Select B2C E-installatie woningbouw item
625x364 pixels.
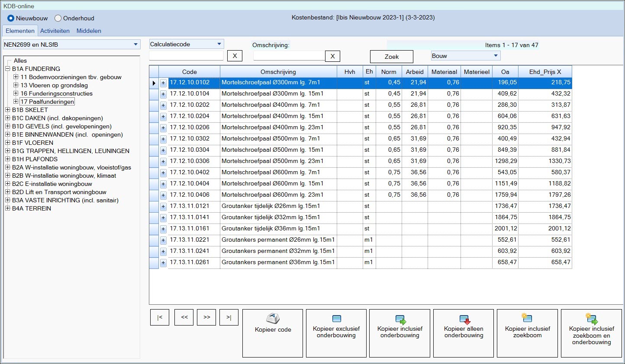point(52,184)
